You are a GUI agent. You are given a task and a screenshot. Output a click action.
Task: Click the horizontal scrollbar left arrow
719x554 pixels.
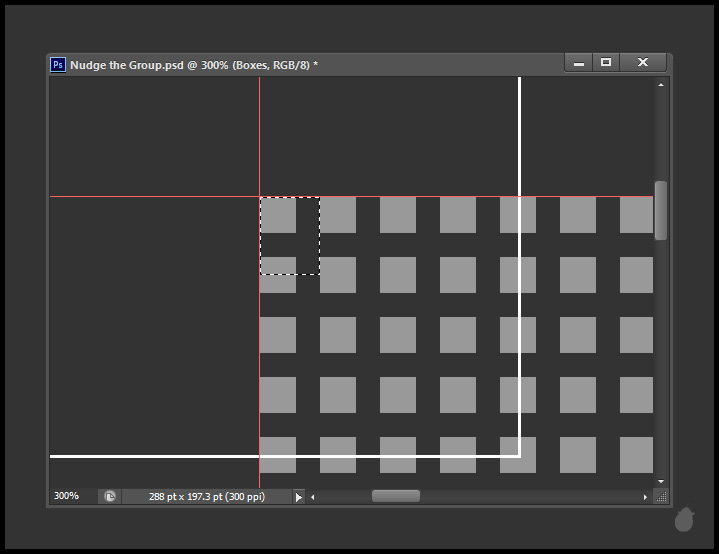pos(312,497)
